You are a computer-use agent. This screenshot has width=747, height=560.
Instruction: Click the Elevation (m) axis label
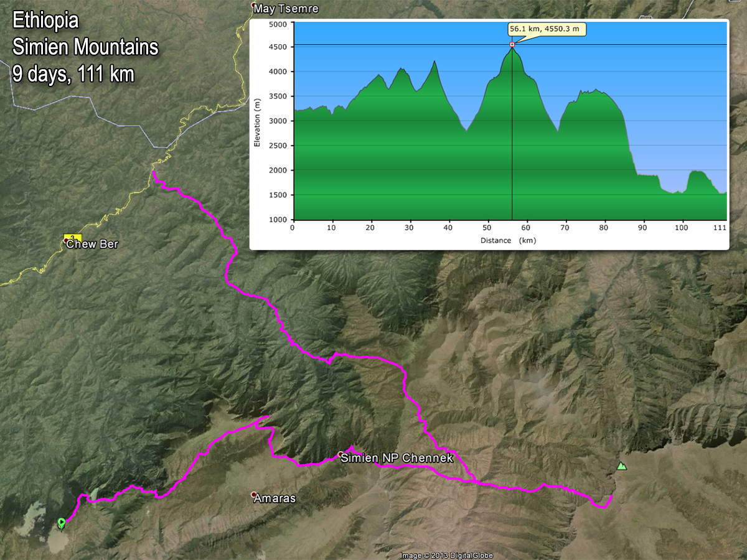(x=257, y=121)
